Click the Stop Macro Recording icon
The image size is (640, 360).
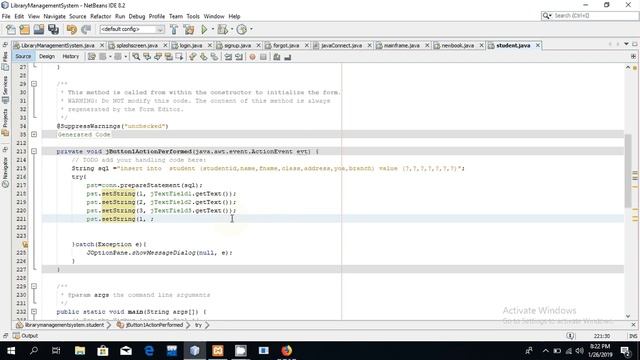coord(263,57)
